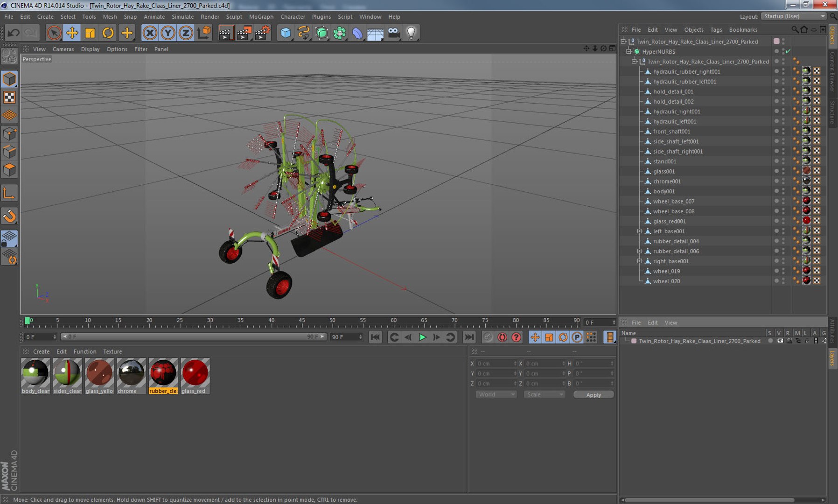Viewport: 838px width, 504px height.
Task: Open viewport Cameras menu
Action: (x=63, y=49)
